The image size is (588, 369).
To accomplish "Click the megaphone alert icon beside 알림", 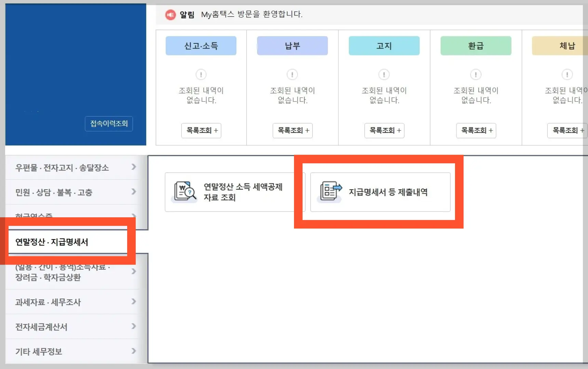I will click(x=170, y=14).
